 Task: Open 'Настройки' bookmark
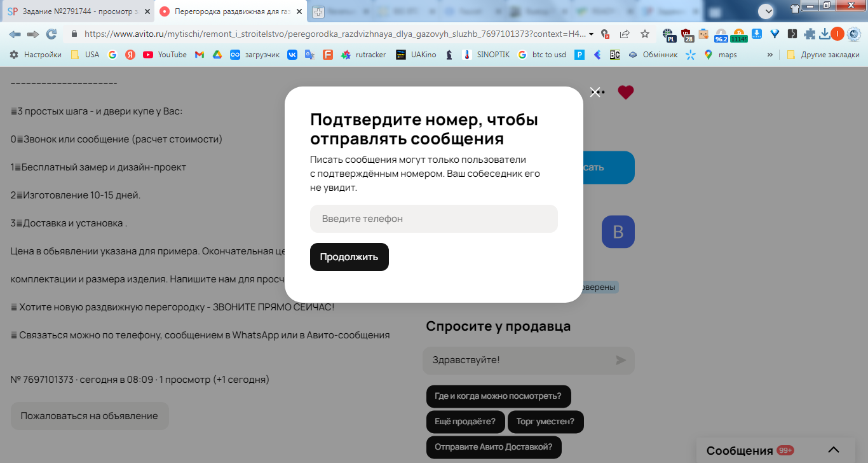[36, 55]
